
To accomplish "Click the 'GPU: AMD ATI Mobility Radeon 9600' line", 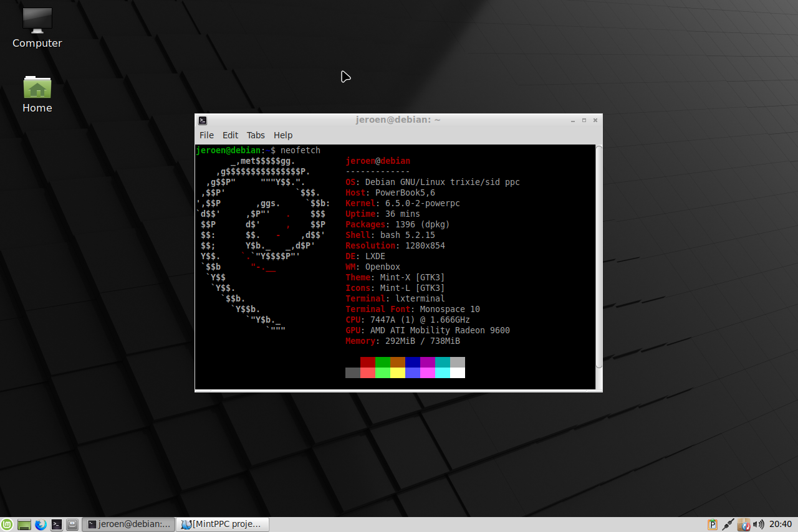I will pos(428,330).
